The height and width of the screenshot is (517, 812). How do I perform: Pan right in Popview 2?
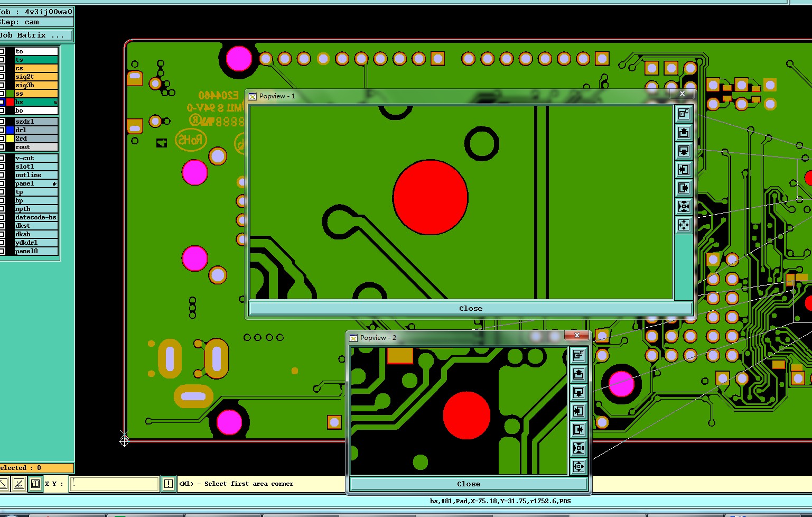[579, 429]
